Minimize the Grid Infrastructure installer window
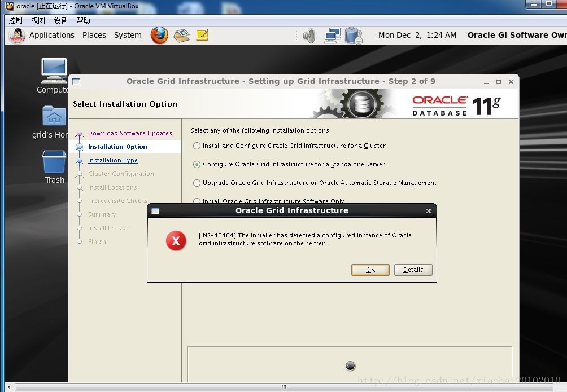Image resolution: width=567 pixels, height=392 pixels. (x=486, y=82)
